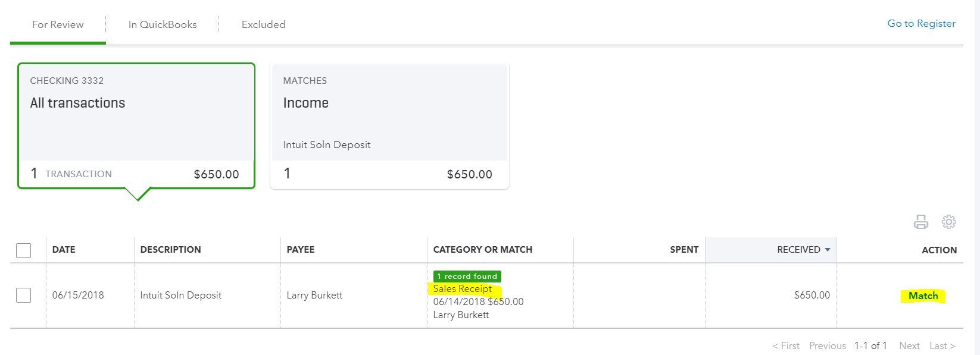980x355 pixels.
Task: Select the Checking 3332 All transactions card
Action: pyautogui.click(x=136, y=126)
